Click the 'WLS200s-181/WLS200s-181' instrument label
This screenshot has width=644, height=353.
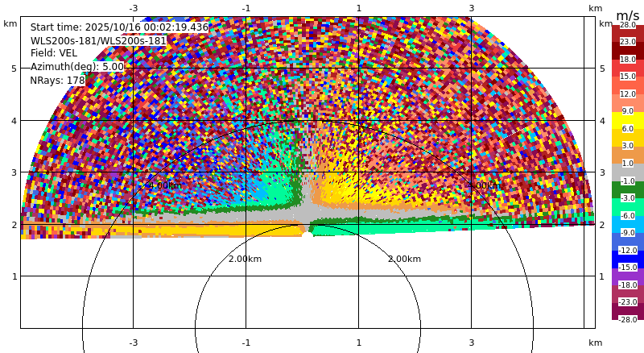point(98,41)
